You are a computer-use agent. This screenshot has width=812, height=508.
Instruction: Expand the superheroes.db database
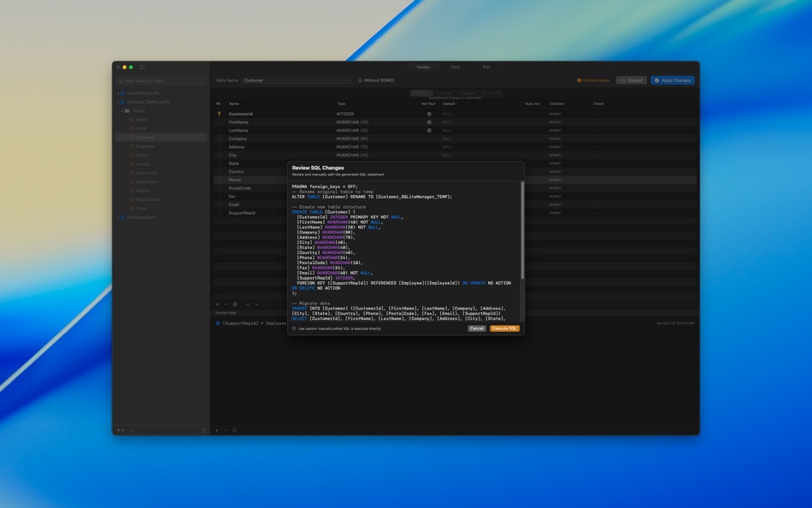118,92
